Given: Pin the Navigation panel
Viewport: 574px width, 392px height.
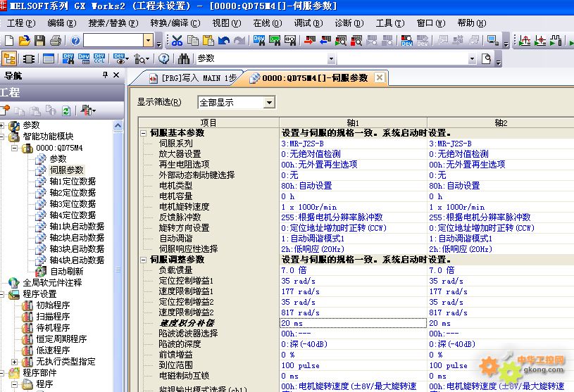Looking at the screenshot, I should tap(106, 75).
